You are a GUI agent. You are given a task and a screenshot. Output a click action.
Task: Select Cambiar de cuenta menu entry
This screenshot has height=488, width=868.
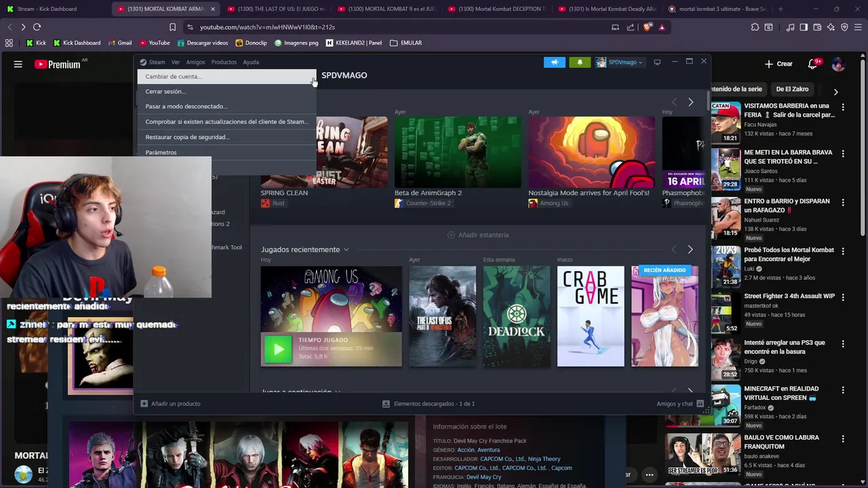click(226, 77)
